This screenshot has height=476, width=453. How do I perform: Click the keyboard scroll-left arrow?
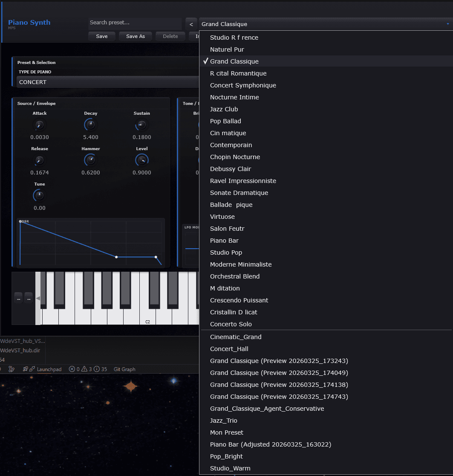coord(38,299)
